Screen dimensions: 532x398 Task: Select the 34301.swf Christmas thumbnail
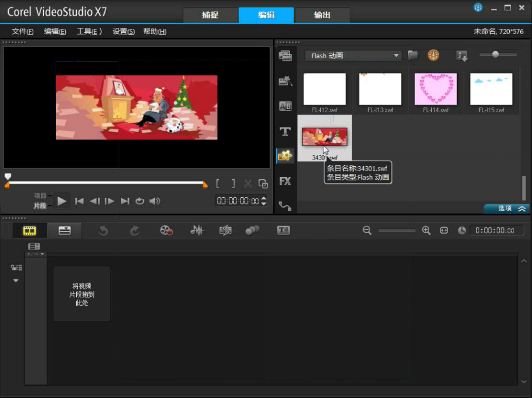pyautogui.click(x=325, y=137)
